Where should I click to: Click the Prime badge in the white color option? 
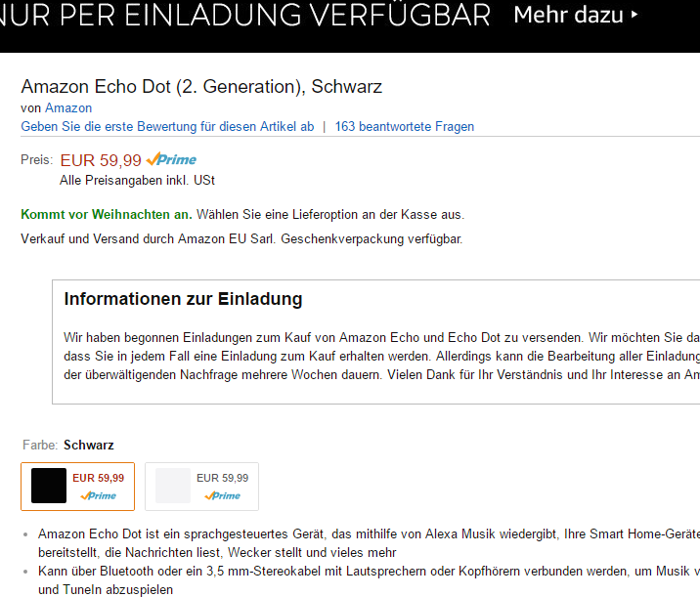(x=223, y=495)
